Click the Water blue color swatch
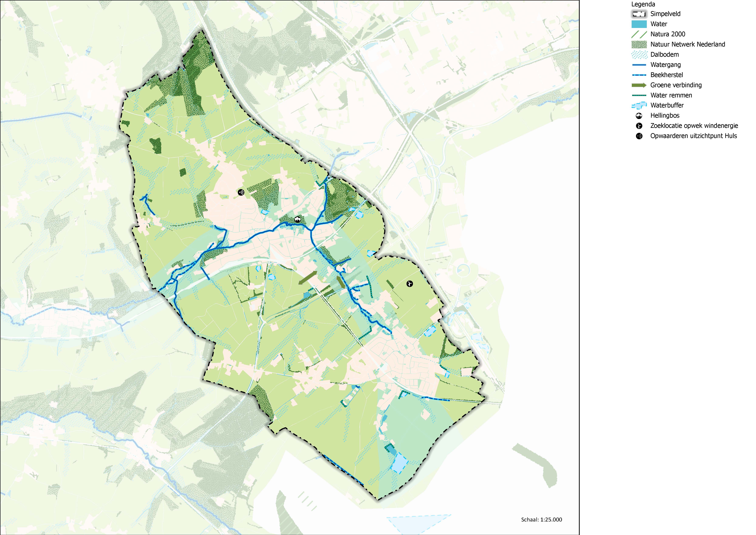This screenshot has height=535, width=756. coord(639,24)
